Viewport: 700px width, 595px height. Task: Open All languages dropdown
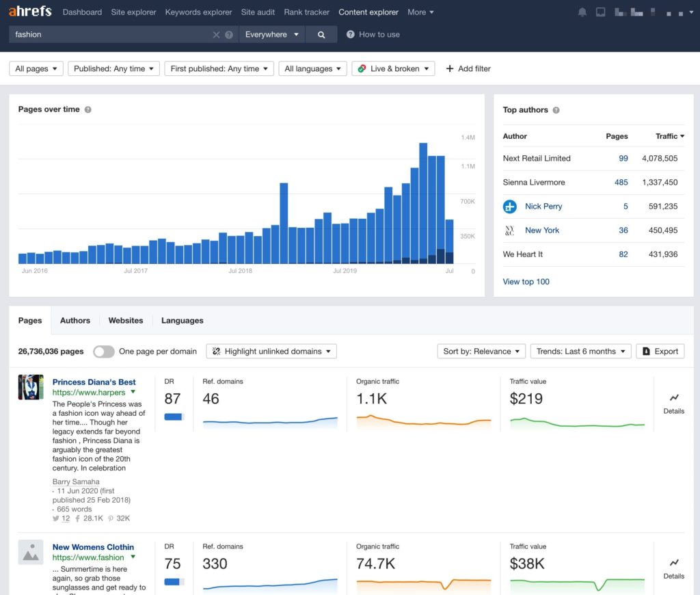point(312,68)
